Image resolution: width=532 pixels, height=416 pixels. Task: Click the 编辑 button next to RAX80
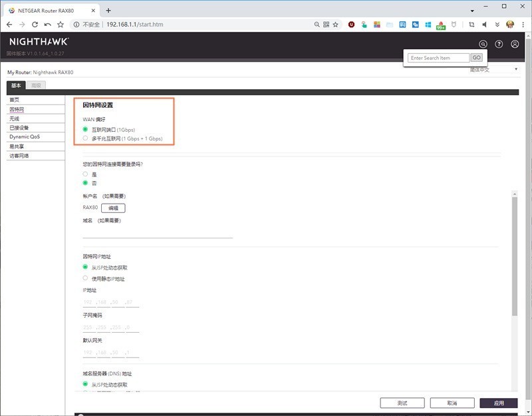pos(113,208)
